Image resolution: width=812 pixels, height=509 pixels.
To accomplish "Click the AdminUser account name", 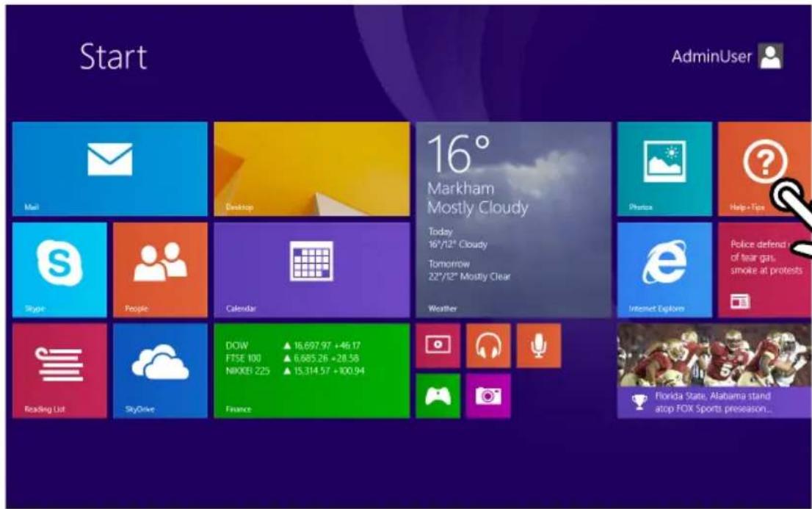I will click(711, 57).
